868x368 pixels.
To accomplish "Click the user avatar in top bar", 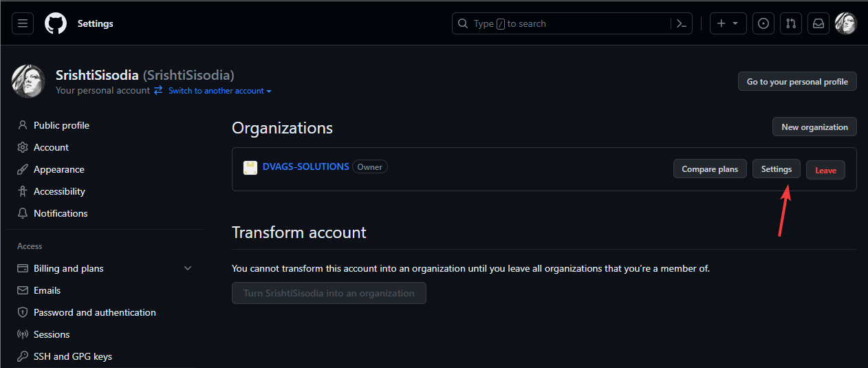I will click(x=845, y=23).
